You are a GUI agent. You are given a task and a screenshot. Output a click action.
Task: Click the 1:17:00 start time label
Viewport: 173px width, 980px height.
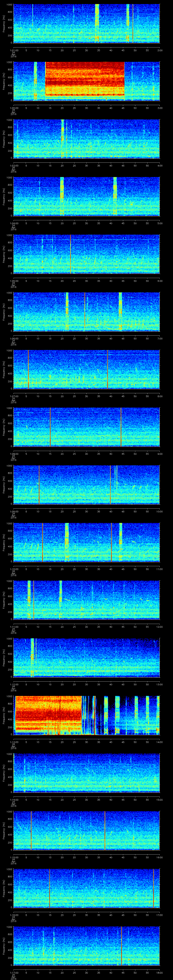tap(14, 972)
